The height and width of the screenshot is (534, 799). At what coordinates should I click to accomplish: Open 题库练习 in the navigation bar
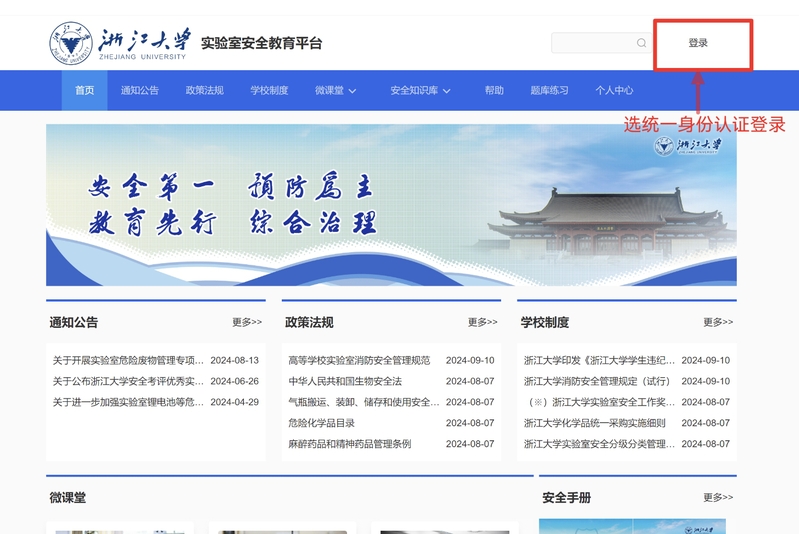549,90
